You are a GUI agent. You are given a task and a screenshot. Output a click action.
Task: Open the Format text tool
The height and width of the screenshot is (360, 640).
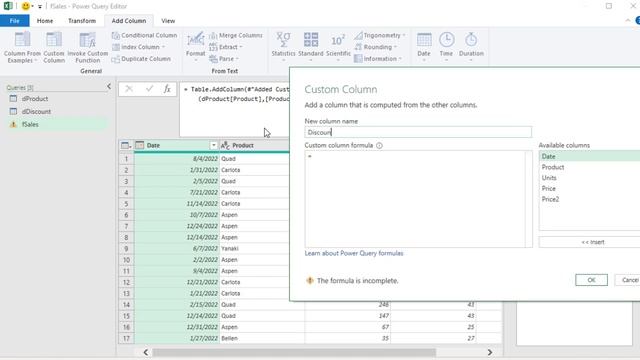pos(196,47)
